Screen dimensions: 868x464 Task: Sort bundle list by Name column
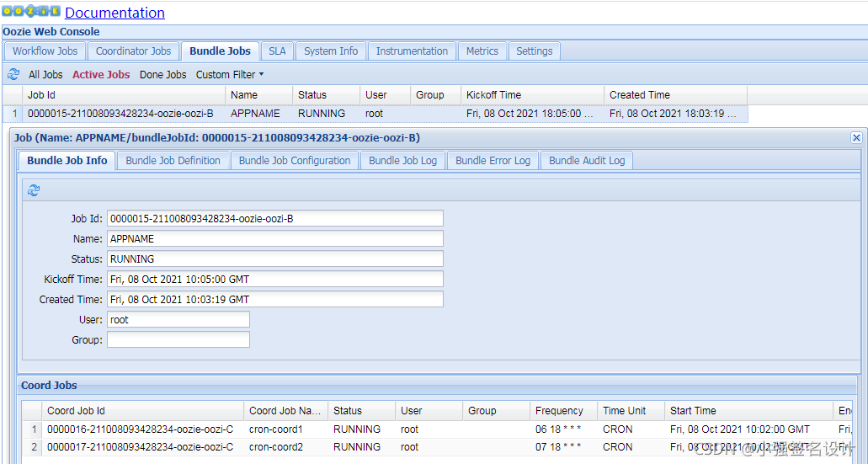[x=259, y=94]
